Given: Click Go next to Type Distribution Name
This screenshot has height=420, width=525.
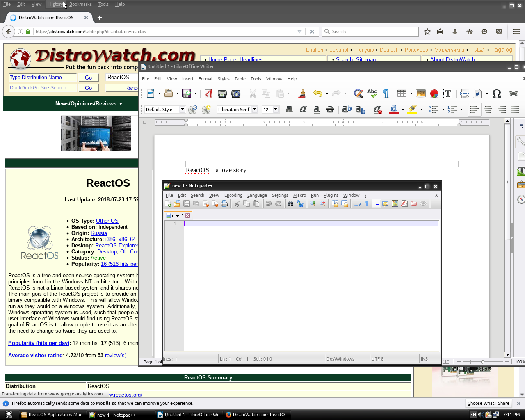Looking at the screenshot, I should click(88, 78).
